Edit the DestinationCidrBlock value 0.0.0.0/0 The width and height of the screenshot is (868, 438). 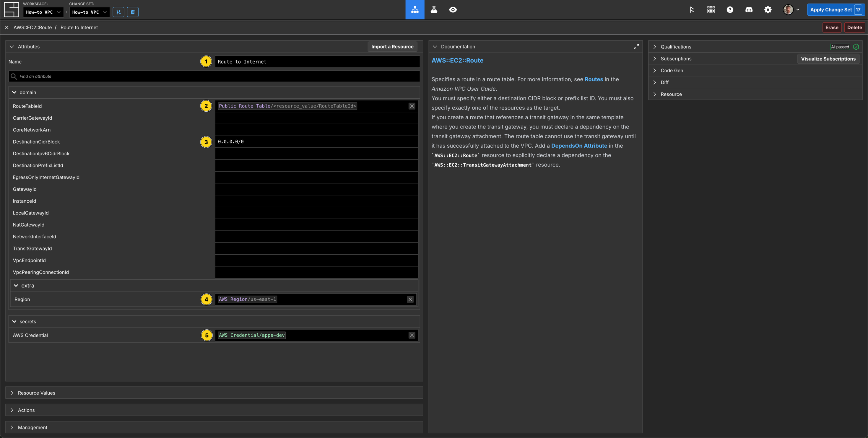(316, 141)
